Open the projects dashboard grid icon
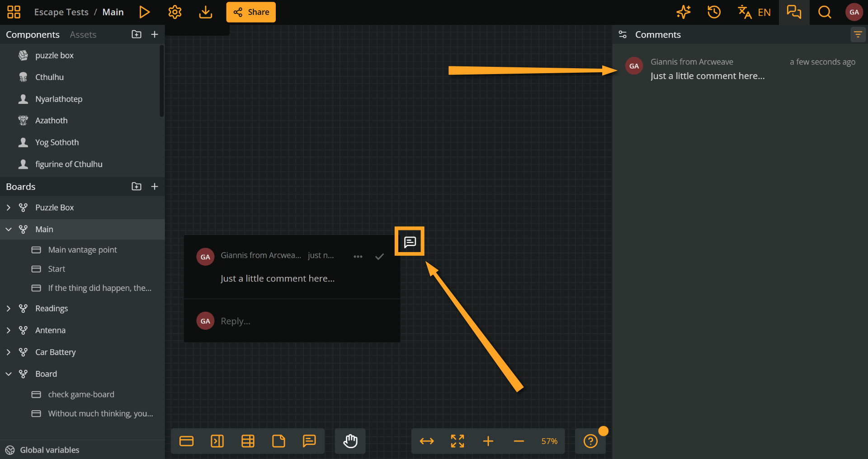868x459 pixels. coord(14,12)
